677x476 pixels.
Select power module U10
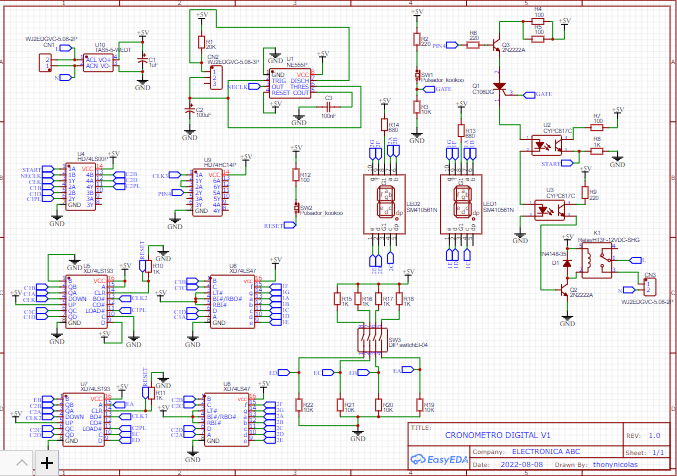pyautogui.click(x=98, y=63)
